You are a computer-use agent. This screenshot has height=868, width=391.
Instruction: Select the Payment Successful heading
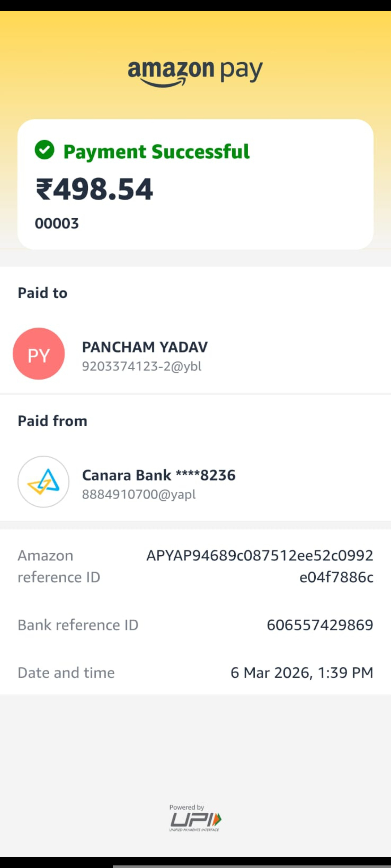tap(156, 152)
